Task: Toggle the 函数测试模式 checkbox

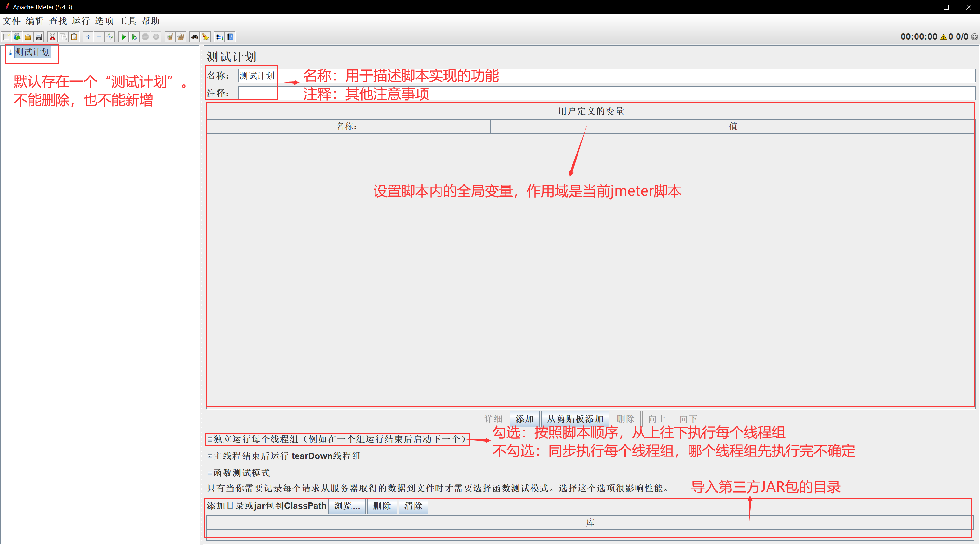Action: [x=210, y=473]
